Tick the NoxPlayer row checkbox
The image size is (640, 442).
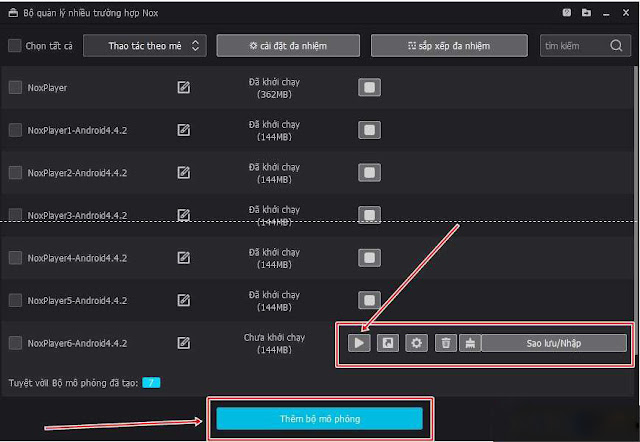tap(16, 87)
